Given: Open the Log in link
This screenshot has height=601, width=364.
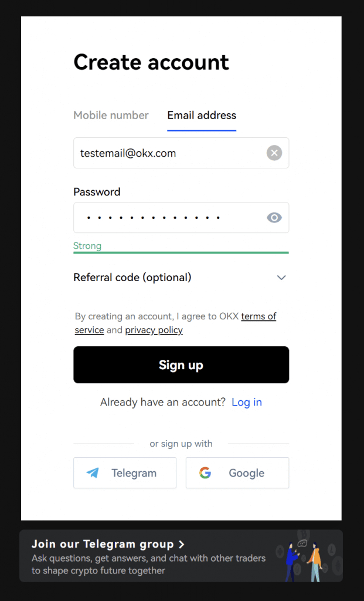Looking at the screenshot, I should click(247, 402).
